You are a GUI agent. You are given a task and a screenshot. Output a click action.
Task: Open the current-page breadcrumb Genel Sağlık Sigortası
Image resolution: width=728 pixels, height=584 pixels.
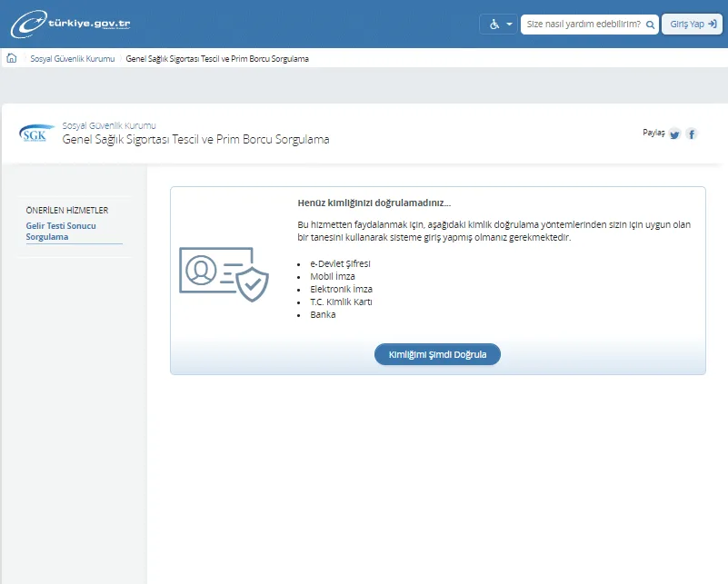[x=217, y=59]
